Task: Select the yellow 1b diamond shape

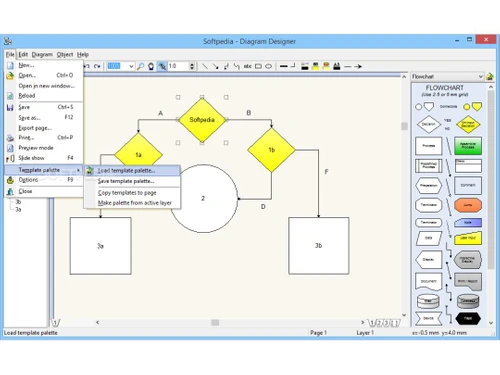Action: (271, 150)
